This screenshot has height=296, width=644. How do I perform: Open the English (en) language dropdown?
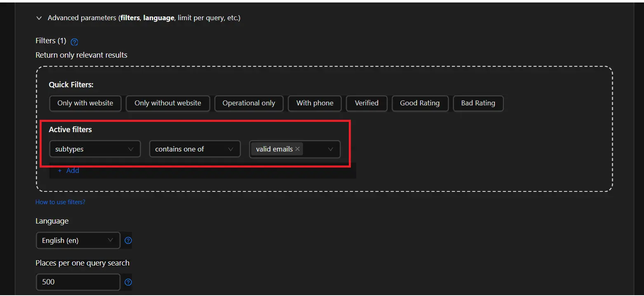(78, 240)
